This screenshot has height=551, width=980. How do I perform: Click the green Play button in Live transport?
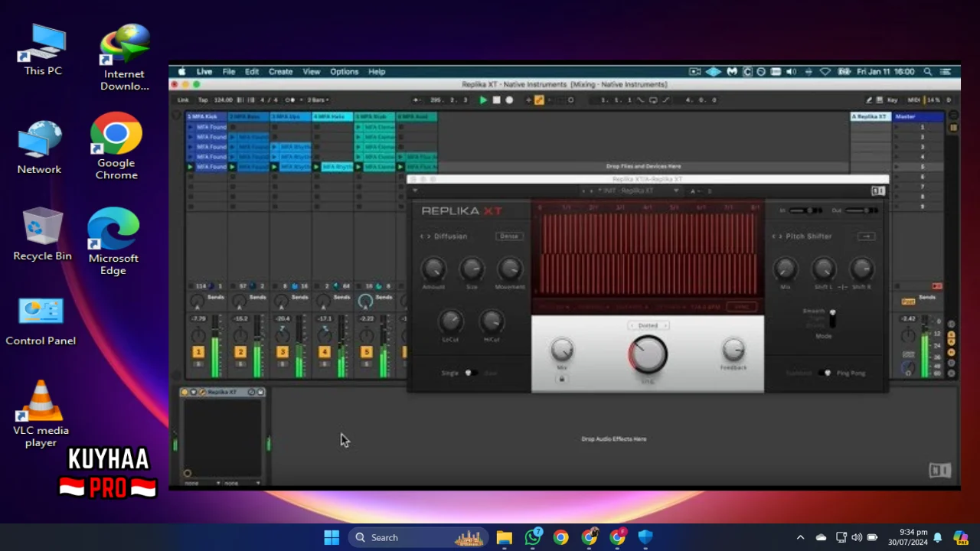483,99
